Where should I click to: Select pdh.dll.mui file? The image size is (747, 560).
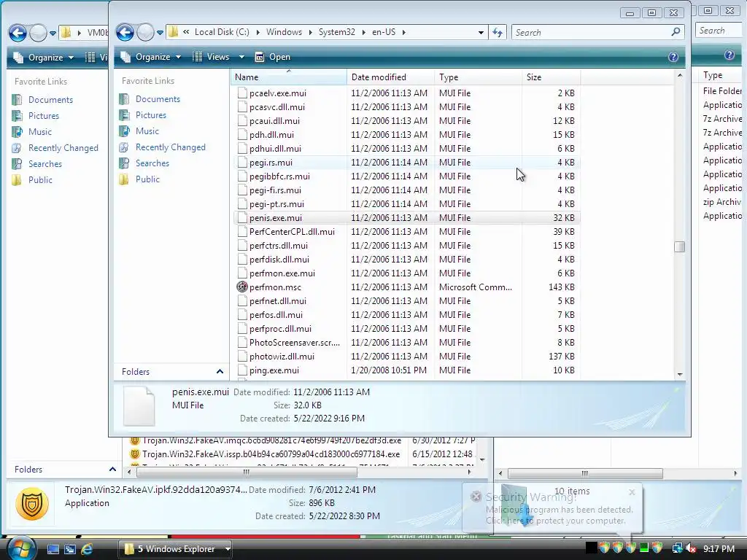pos(271,135)
